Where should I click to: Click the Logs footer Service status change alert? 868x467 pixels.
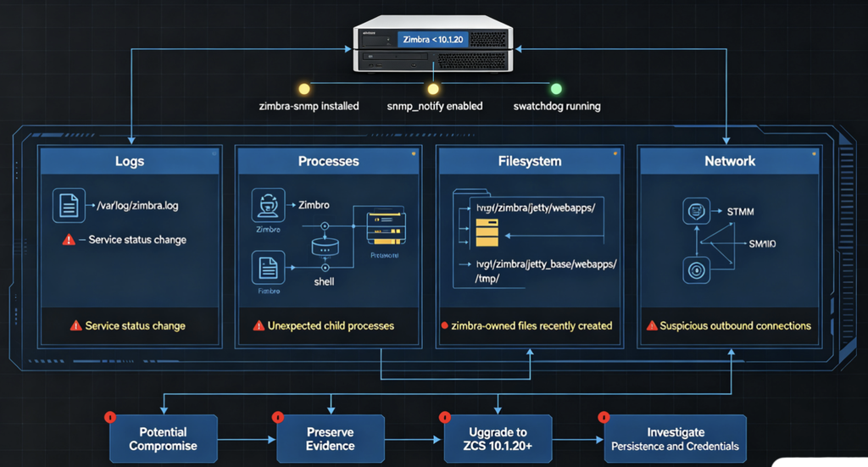[135, 326]
